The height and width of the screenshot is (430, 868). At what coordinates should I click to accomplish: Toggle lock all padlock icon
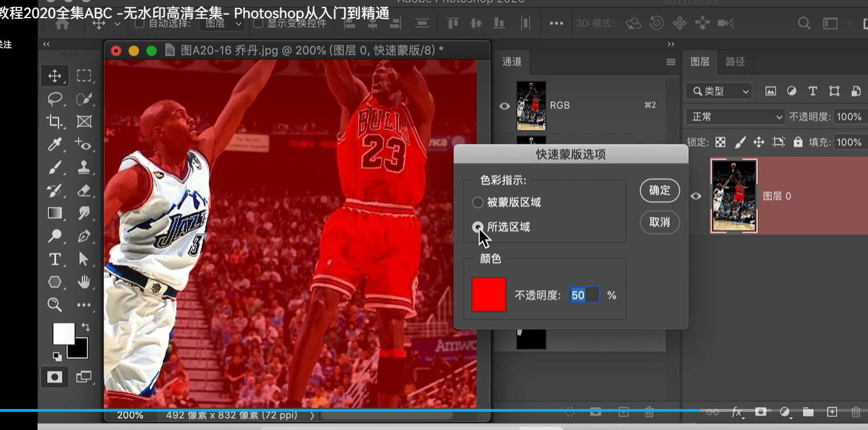pyautogui.click(x=798, y=142)
